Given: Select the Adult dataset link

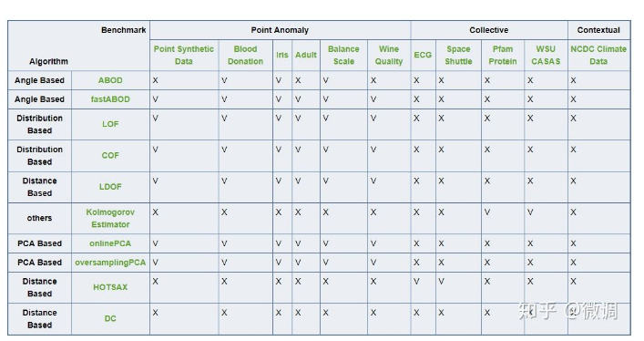Looking at the screenshot, I should point(306,55).
